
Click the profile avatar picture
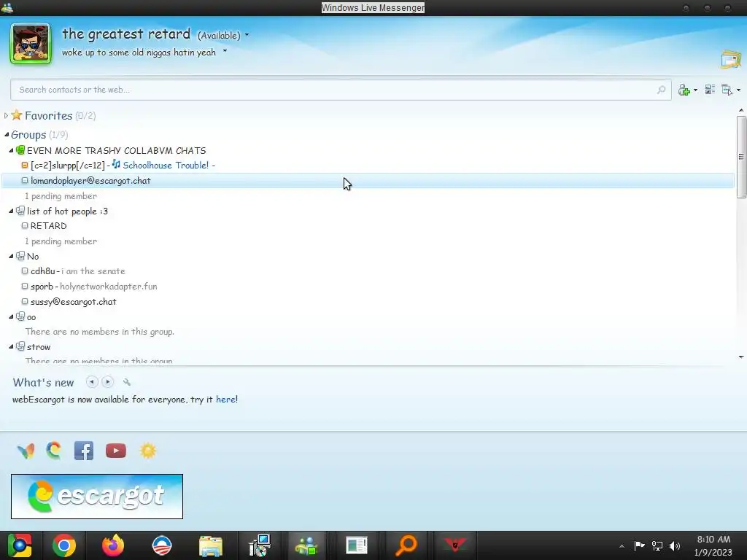tap(31, 43)
